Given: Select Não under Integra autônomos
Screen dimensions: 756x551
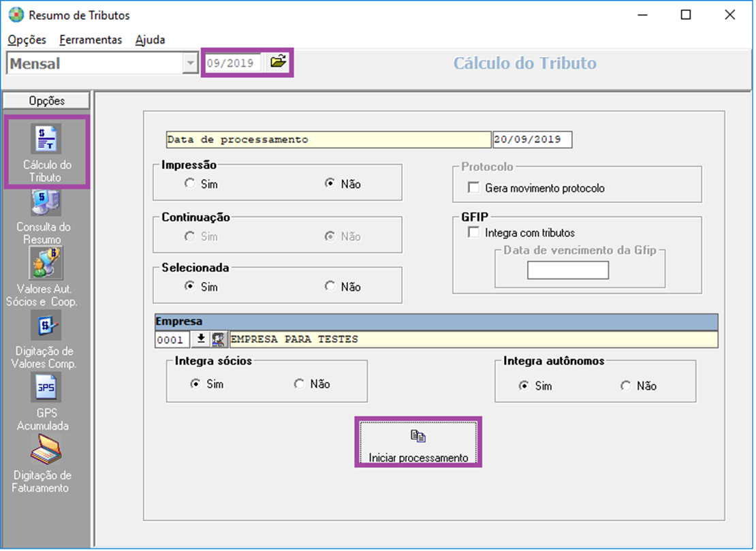Looking at the screenshot, I should click(x=626, y=385).
